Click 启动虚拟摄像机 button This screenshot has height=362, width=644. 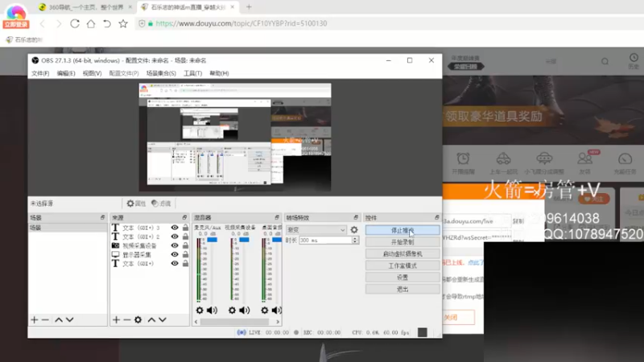pos(402,254)
